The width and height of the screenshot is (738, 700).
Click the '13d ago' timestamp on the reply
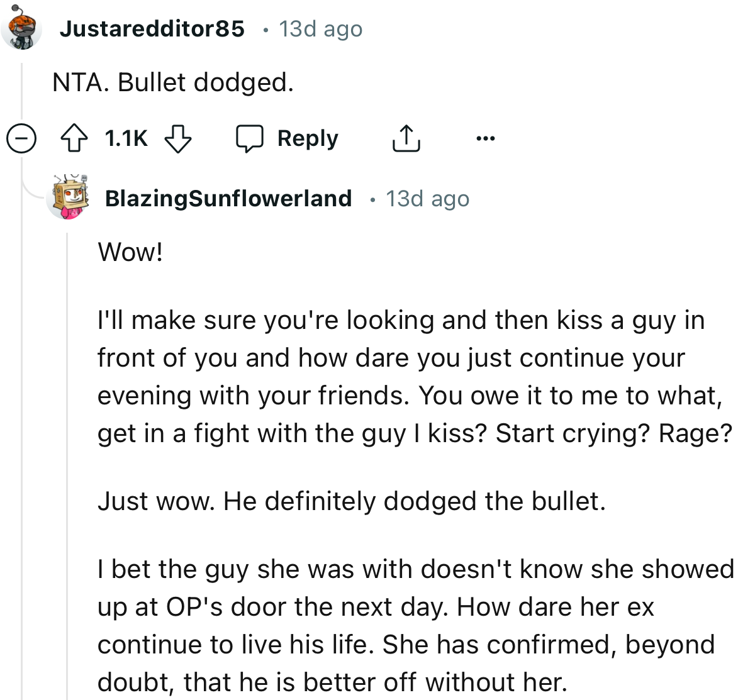pyautogui.click(x=426, y=198)
